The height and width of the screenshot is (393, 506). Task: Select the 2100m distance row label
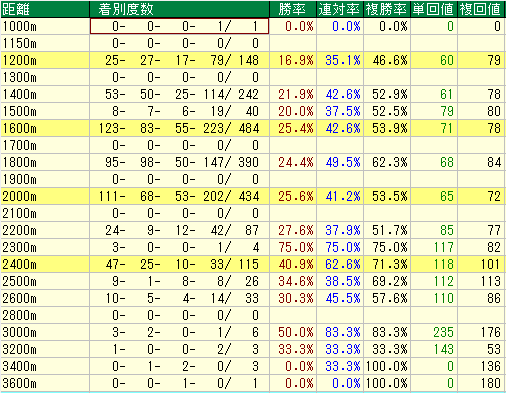pyautogui.click(x=19, y=213)
